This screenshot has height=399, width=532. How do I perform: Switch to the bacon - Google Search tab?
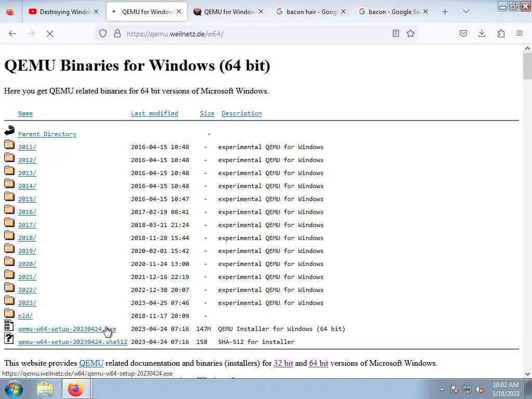point(393,11)
